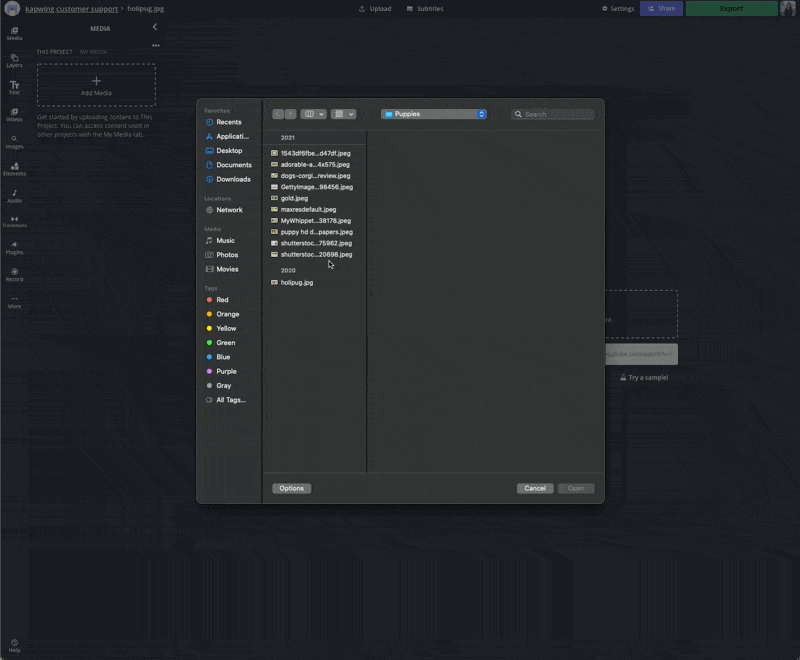
Task: Open the column view mode dropdown
Action: pyautogui.click(x=313, y=114)
